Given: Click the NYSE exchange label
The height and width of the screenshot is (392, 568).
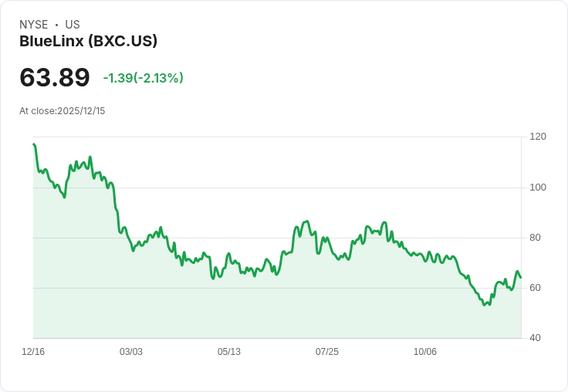Looking at the screenshot, I should point(33,25).
